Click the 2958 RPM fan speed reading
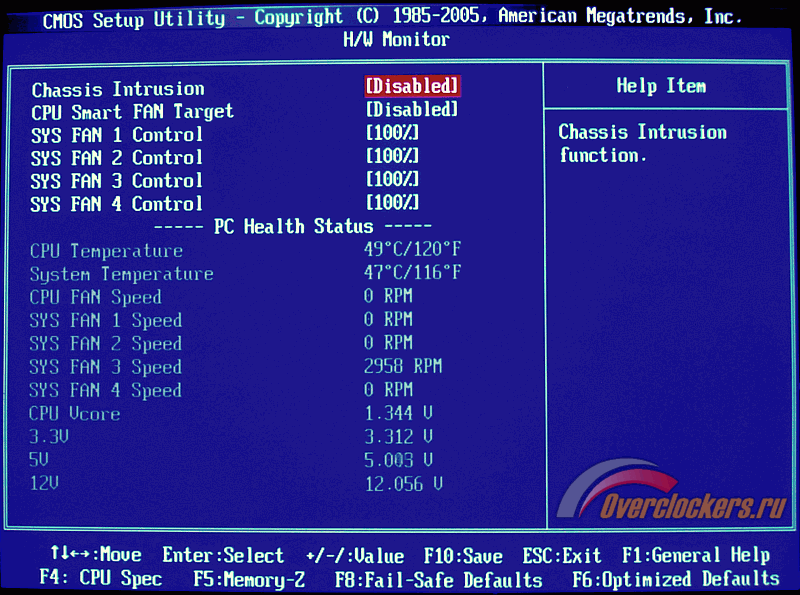 point(403,366)
